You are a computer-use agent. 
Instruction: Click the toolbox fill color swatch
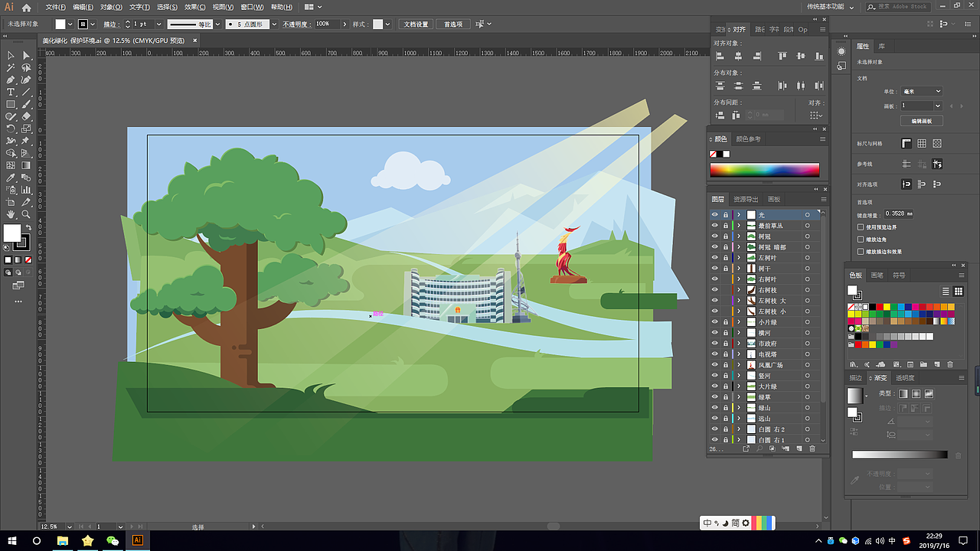coord(12,233)
